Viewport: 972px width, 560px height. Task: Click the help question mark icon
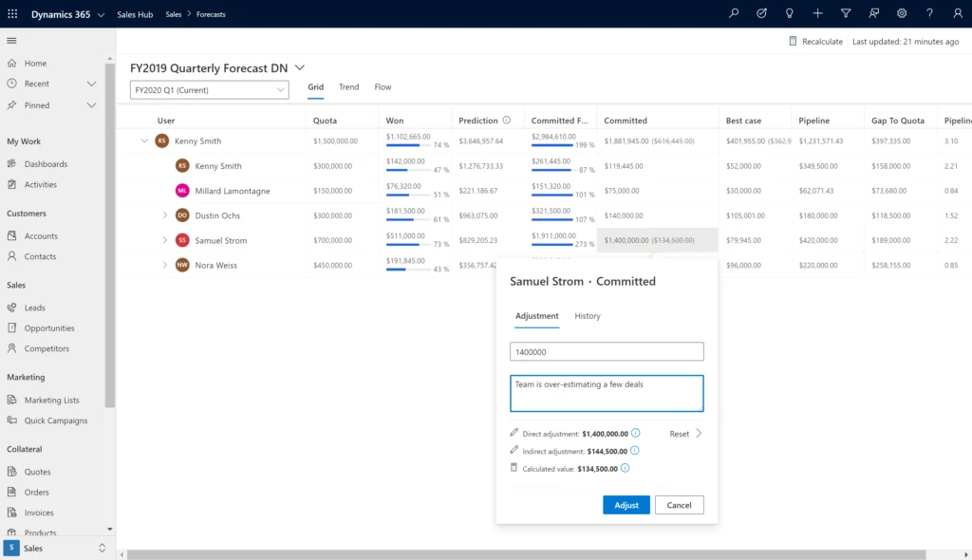click(929, 13)
